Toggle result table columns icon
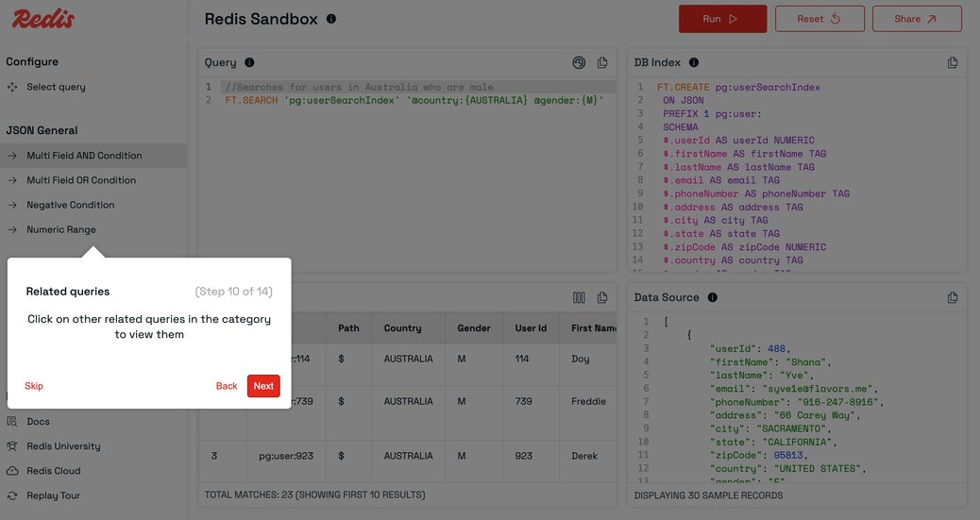Viewport: 980px width, 520px height. click(579, 297)
